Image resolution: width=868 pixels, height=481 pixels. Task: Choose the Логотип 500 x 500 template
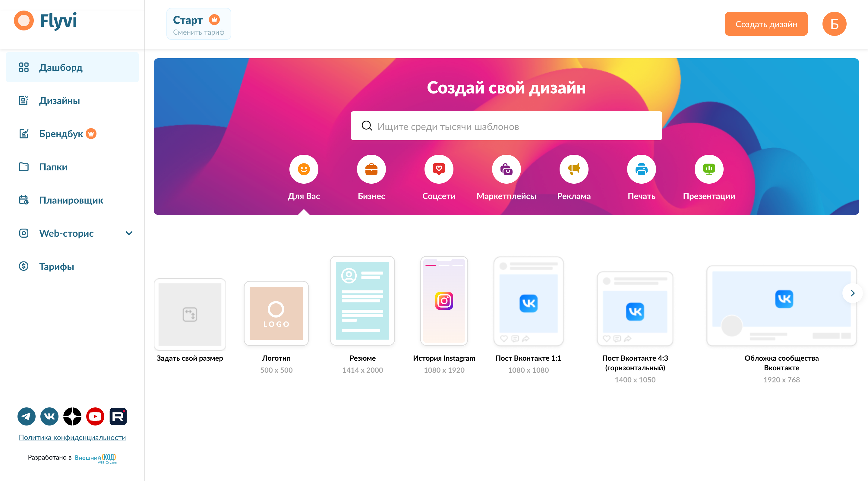tap(276, 313)
